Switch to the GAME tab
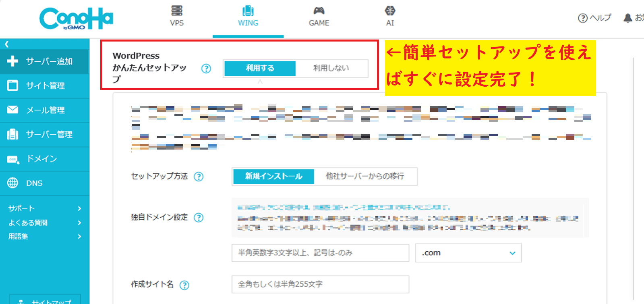Viewport: 644px width, 304px height. coord(319,19)
